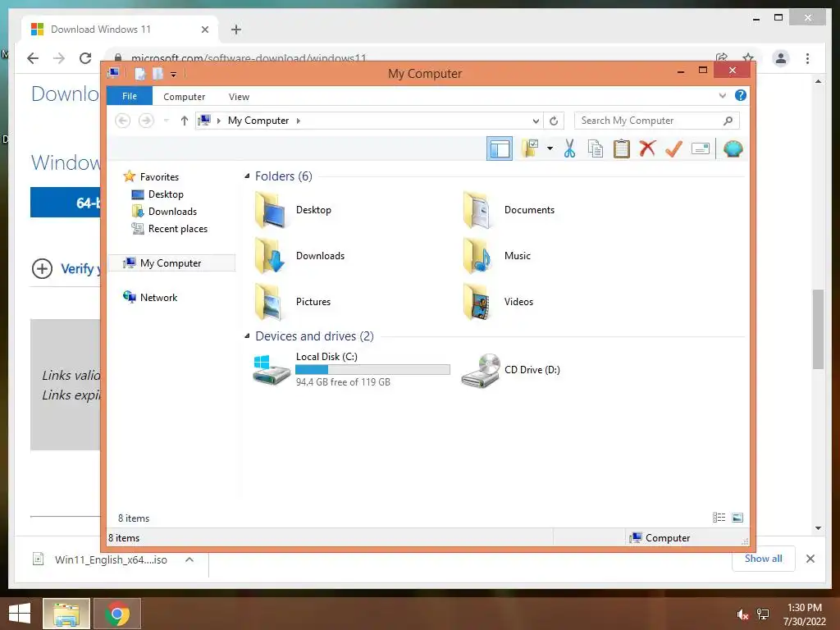Open Win11 iso download options chevron
The image size is (840, 630).
tap(189, 559)
